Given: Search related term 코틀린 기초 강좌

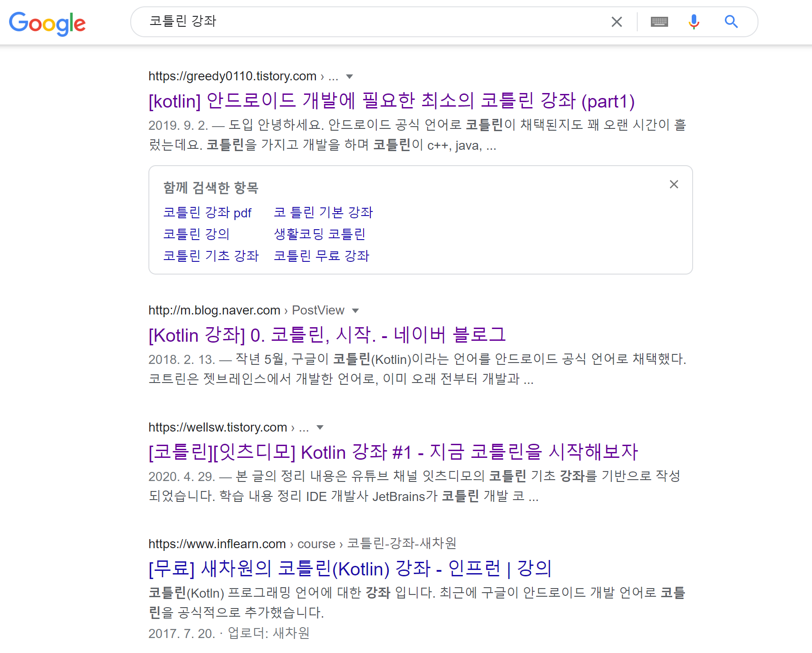Looking at the screenshot, I should click(211, 256).
